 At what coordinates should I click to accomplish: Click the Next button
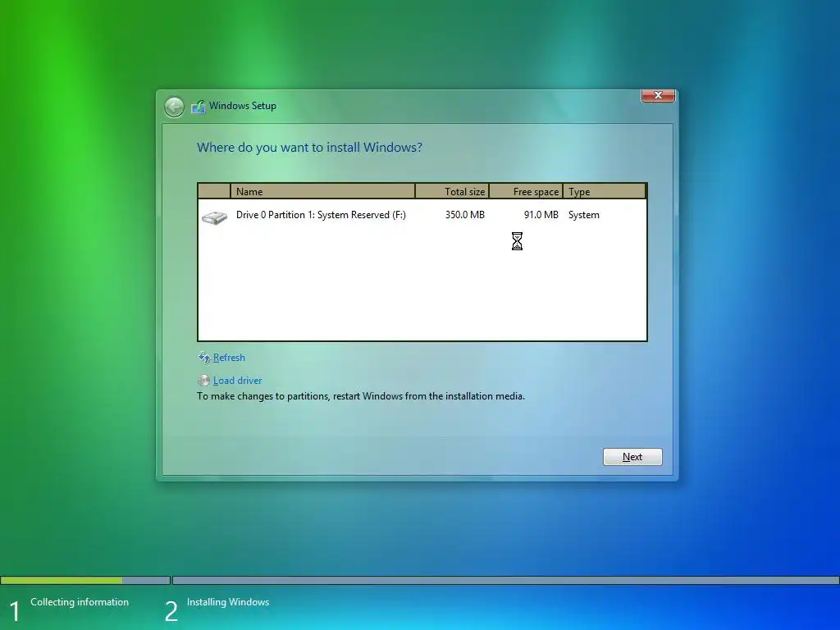click(x=632, y=457)
